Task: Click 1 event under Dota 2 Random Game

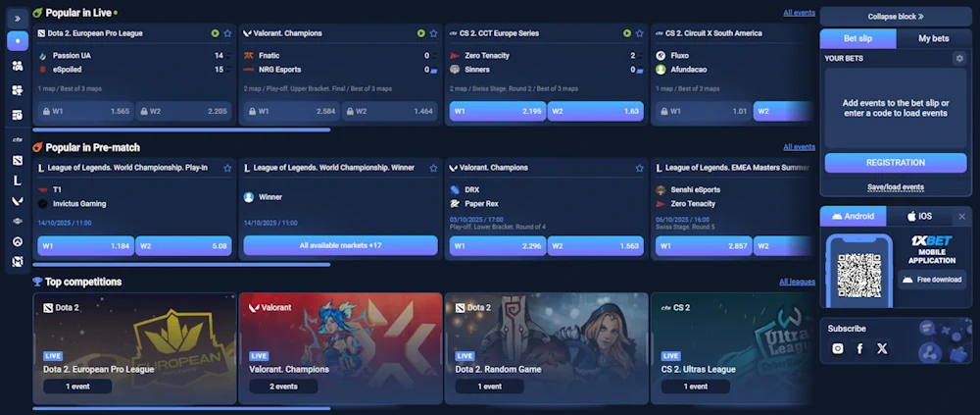Action: point(489,387)
